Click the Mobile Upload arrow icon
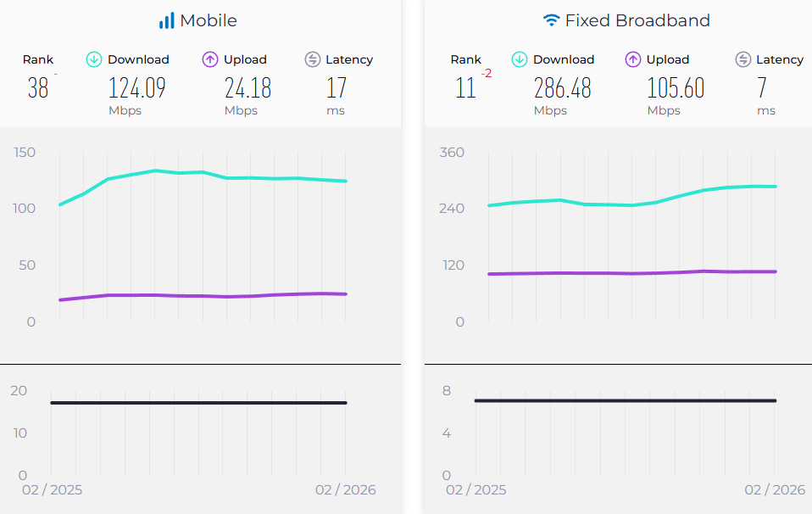The height and width of the screenshot is (514, 812). click(x=210, y=59)
